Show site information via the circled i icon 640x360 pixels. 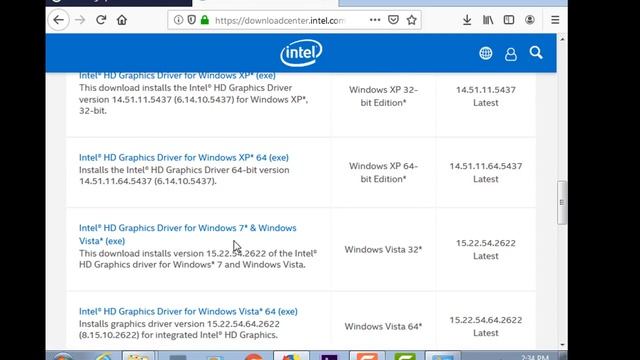coord(178,20)
